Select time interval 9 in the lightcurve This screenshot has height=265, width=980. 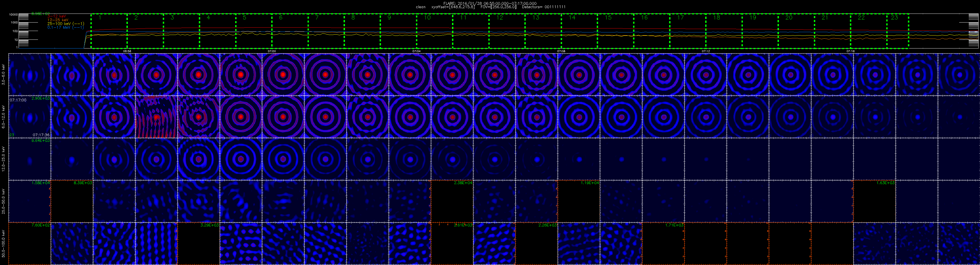tap(398, 31)
